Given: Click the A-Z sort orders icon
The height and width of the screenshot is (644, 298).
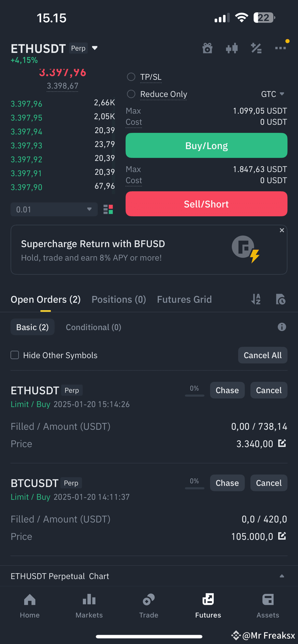Looking at the screenshot, I should click(x=256, y=299).
